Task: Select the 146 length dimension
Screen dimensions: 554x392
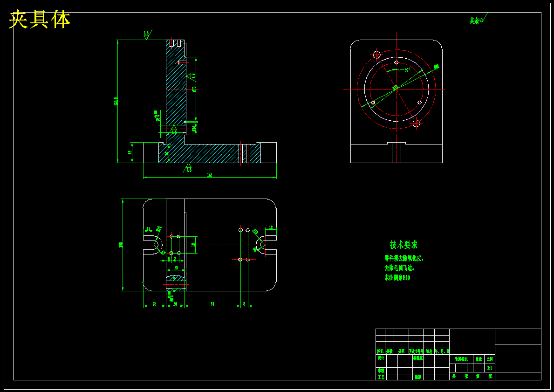Action: [x=210, y=175]
